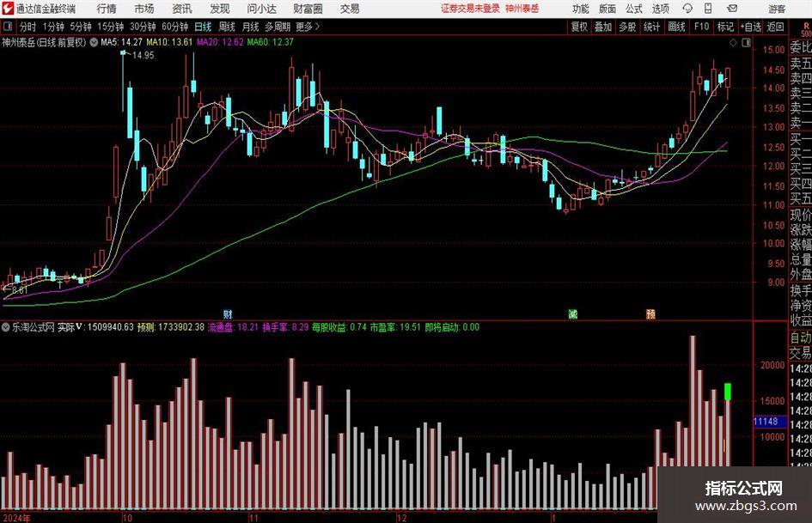Screen dimensions: 812x523
Task: Open the 多周期 multi-period view
Action: click(x=278, y=27)
